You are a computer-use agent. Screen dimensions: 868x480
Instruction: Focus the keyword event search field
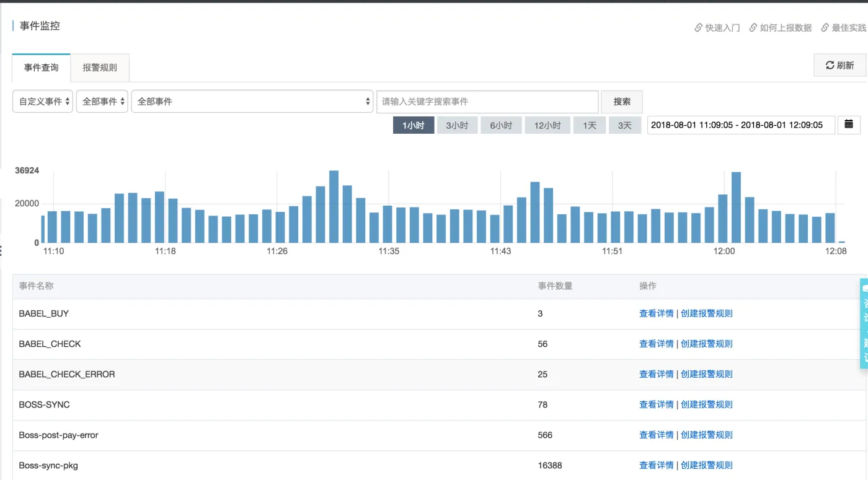[x=487, y=102]
